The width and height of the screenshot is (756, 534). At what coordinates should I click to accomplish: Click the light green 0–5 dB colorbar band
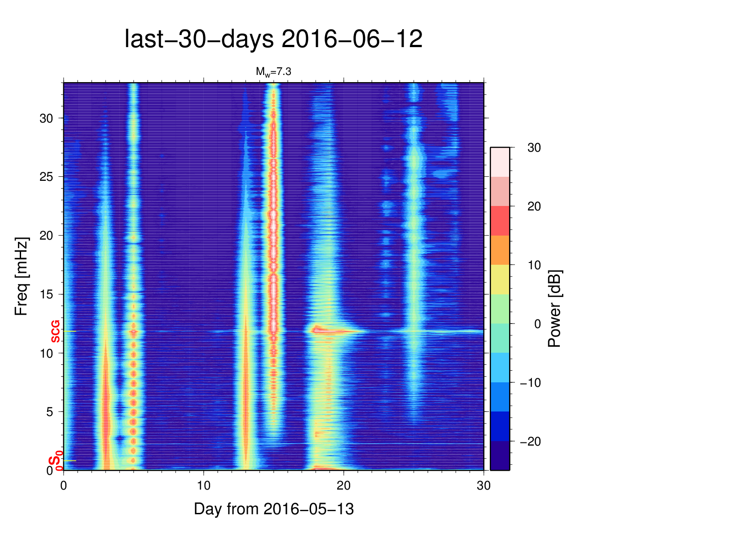[x=500, y=309]
